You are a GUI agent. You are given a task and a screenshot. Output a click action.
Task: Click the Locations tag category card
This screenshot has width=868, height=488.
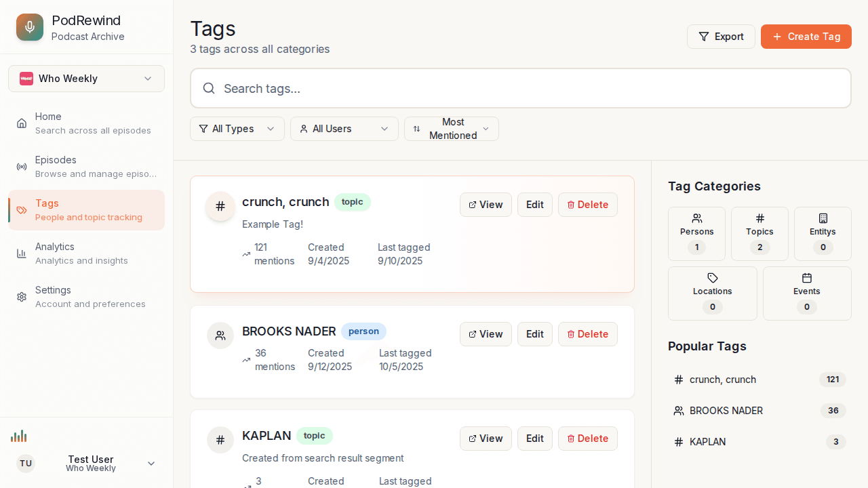(712, 293)
